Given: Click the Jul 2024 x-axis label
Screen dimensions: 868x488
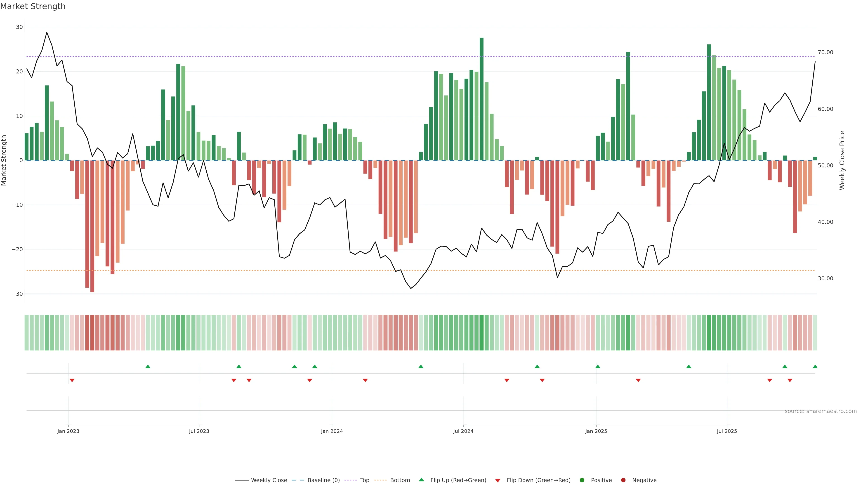Looking at the screenshot, I should coord(463,431).
